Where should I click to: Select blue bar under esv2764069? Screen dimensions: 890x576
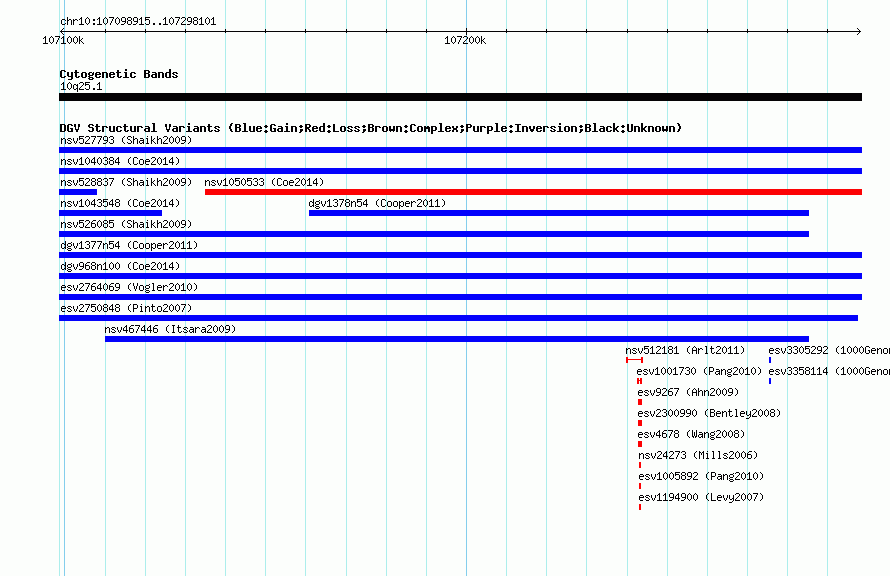(460, 297)
